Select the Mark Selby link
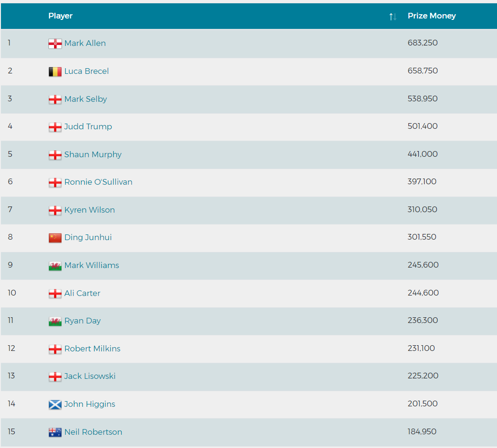Viewport: 497px width, 448px height. click(86, 99)
